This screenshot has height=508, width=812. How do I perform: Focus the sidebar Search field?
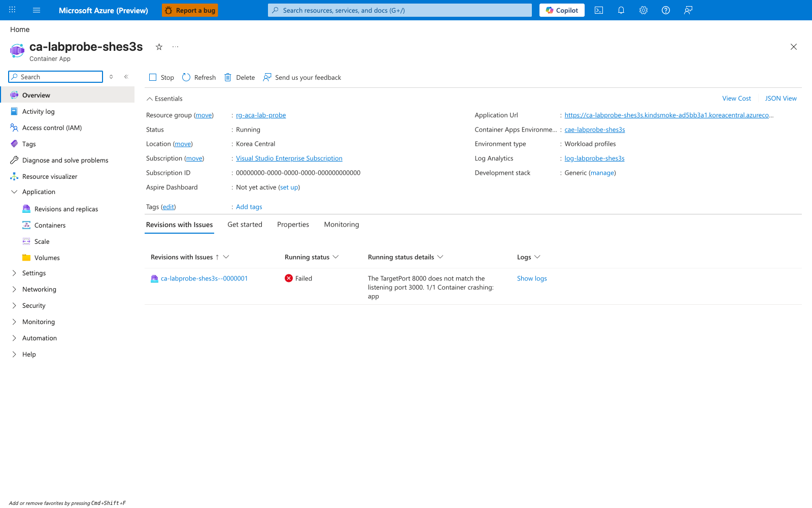(x=56, y=77)
